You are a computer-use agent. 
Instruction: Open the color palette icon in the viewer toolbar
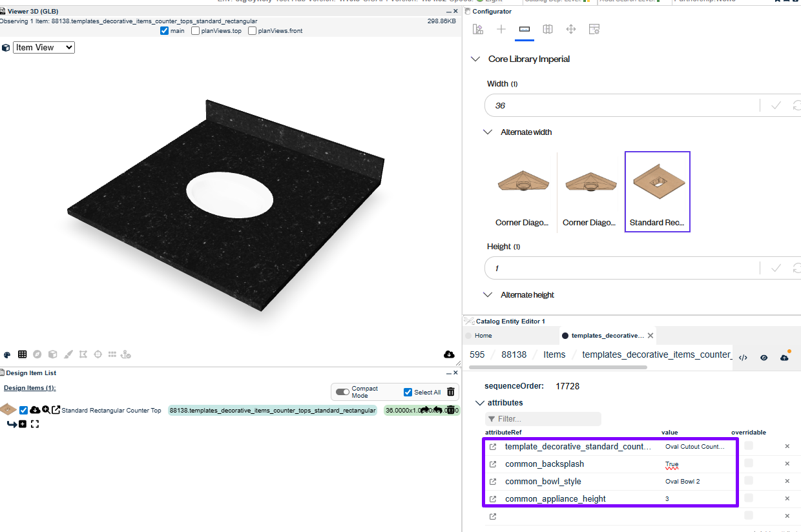tap(7, 354)
